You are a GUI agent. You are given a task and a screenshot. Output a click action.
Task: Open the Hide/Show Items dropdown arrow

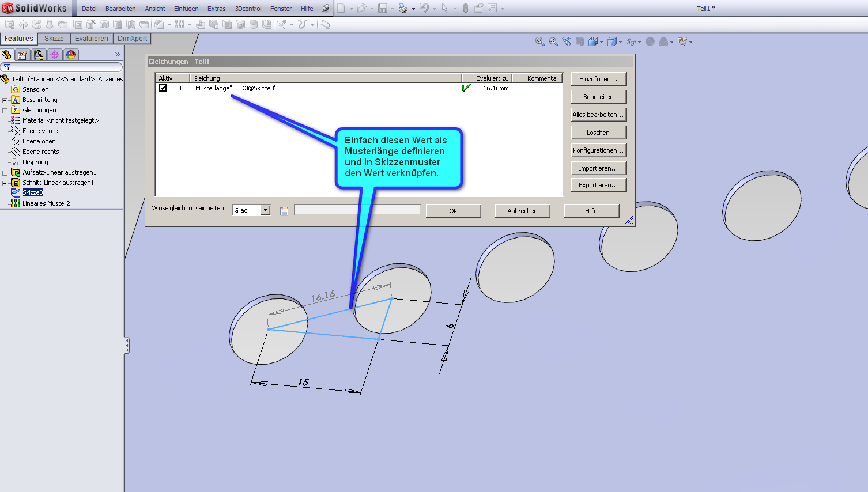click(x=639, y=42)
